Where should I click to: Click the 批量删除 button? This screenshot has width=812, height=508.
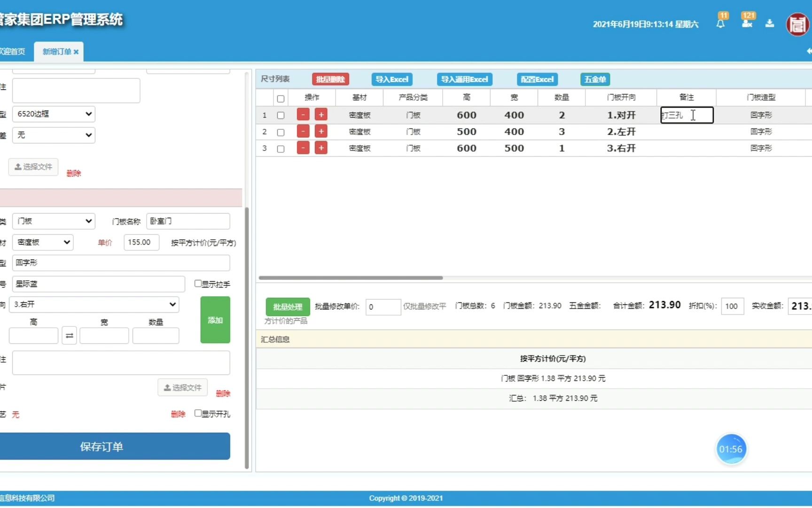click(330, 79)
